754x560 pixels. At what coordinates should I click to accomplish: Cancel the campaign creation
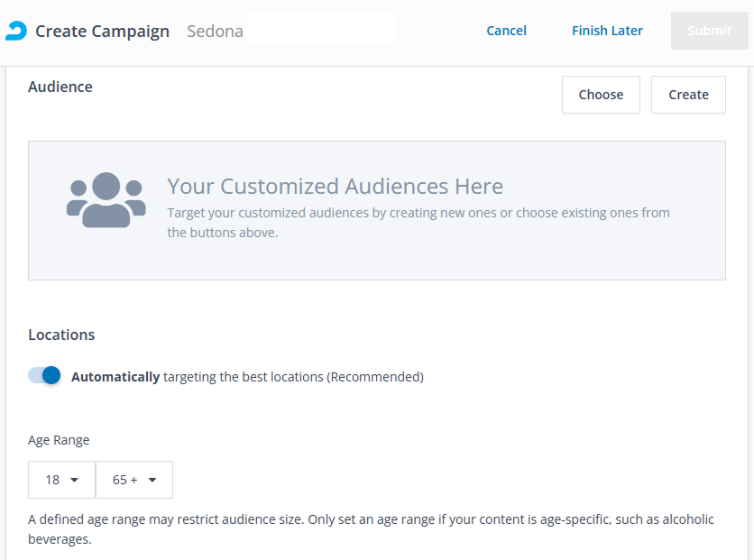click(x=506, y=31)
